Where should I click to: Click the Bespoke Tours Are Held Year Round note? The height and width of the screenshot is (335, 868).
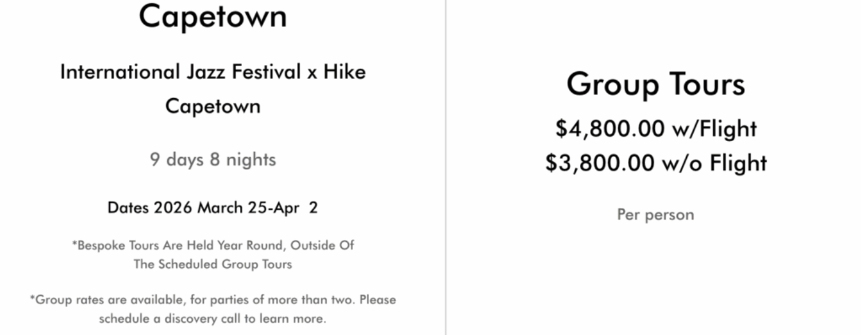[x=212, y=245]
